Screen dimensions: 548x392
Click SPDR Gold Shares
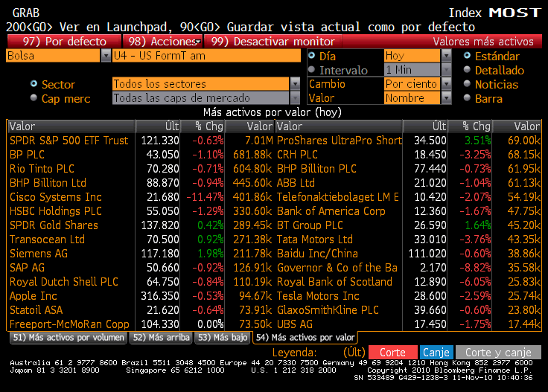tap(54, 225)
